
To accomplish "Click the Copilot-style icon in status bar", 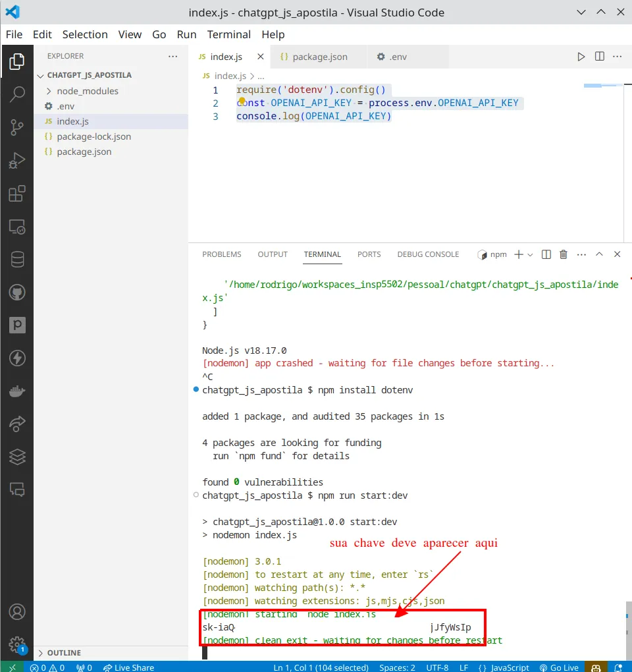I will (596, 667).
